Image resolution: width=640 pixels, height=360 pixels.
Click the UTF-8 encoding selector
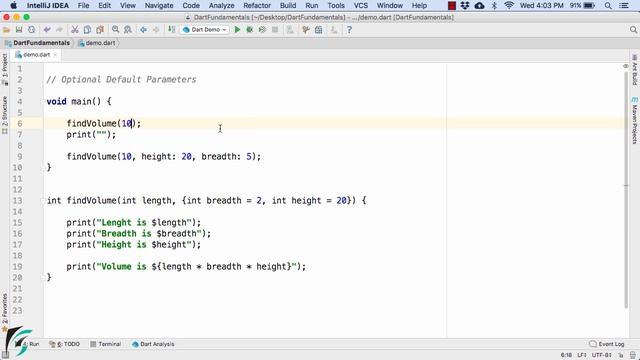602,355
